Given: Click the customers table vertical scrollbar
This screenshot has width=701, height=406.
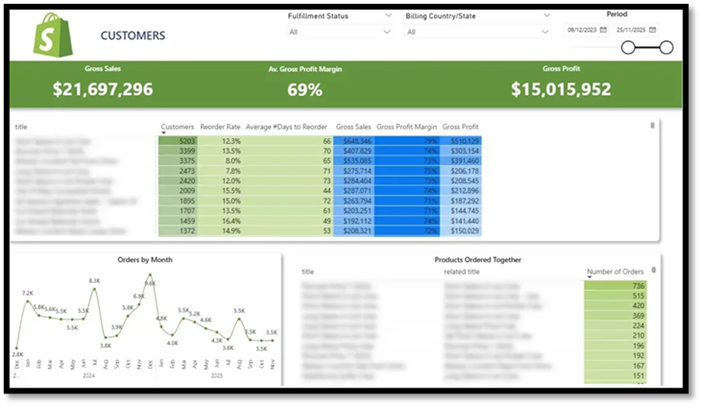Looking at the screenshot, I should click(652, 126).
